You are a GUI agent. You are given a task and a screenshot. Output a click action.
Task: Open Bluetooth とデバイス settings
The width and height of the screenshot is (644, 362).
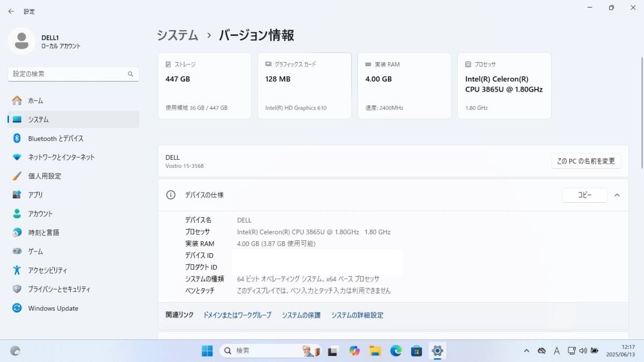(x=74, y=138)
